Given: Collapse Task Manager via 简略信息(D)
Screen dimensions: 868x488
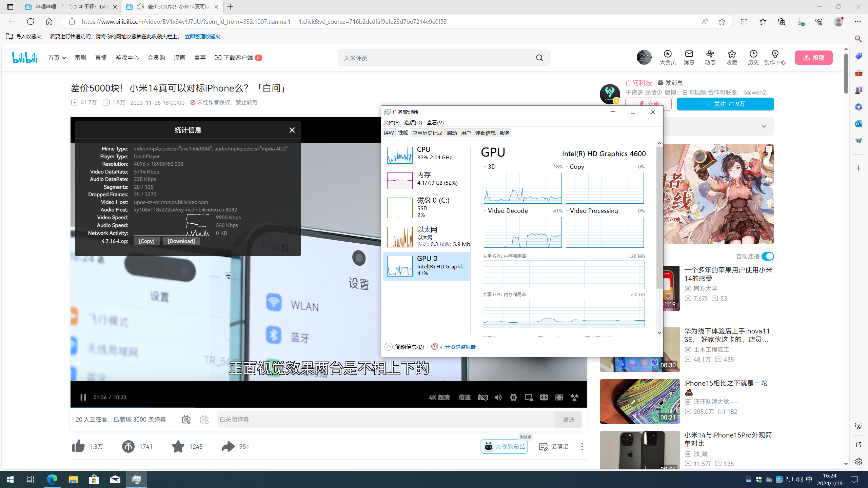Looking at the screenshot, I should tap(404, 347).
